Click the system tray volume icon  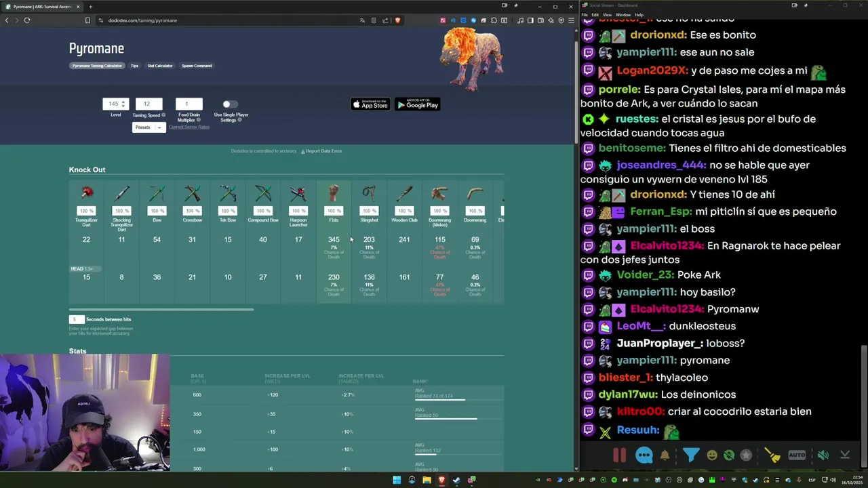pos(833,480)
